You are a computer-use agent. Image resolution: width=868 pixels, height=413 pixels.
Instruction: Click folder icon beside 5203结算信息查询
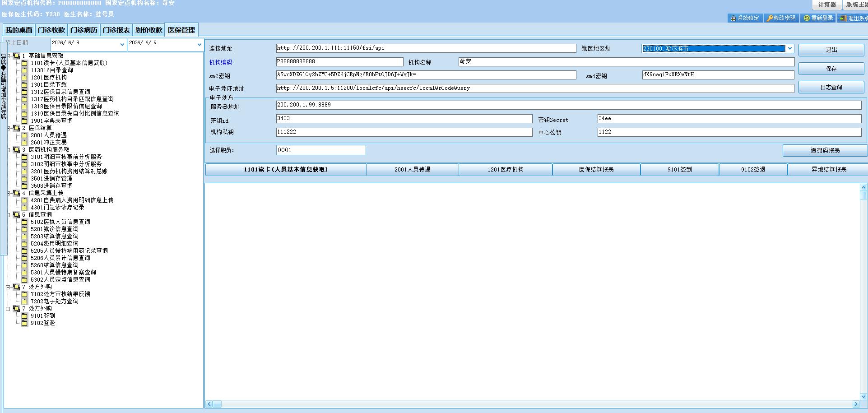(25, 237)
